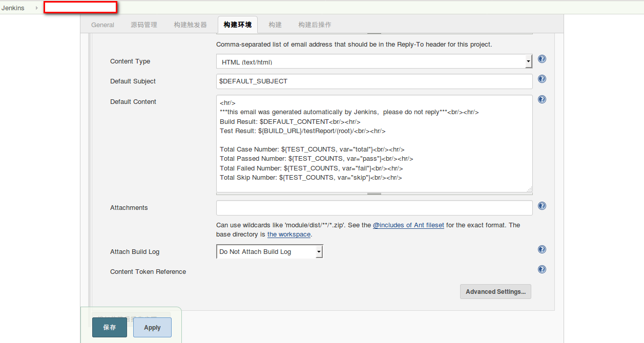Click the 保存 save button
644x343 pixels.
point(110,328)
